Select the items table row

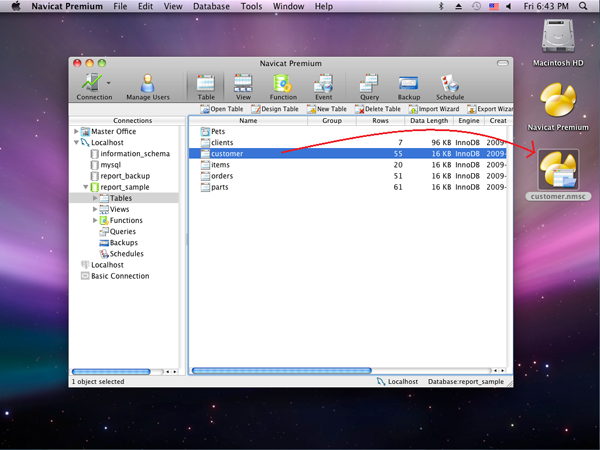pos(347,165)
